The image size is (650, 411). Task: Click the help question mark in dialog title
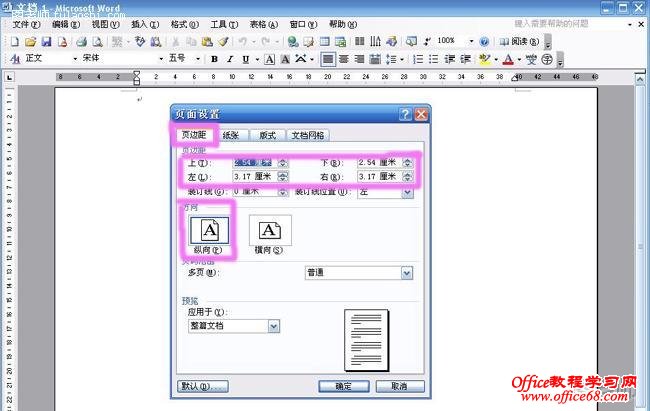tap(404, 115)
